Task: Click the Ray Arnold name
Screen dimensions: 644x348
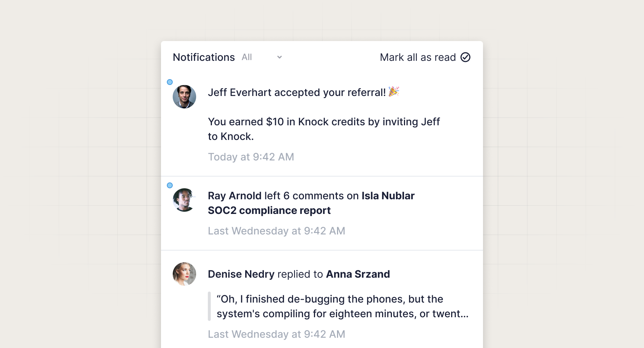Action: [235, 196]
